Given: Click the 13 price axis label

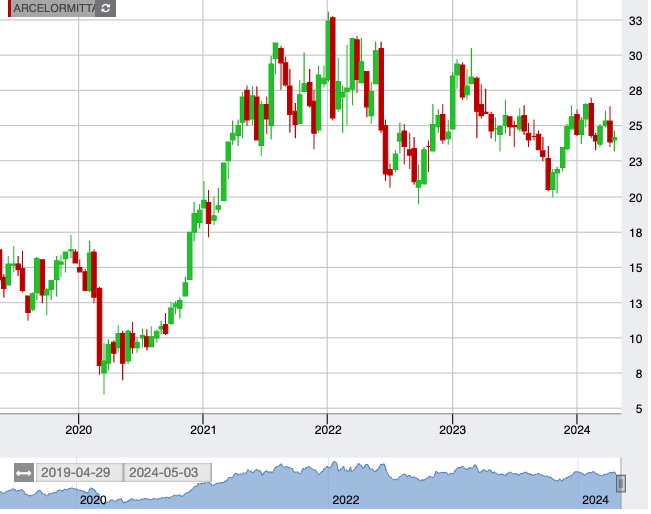Looking at the screenshot, I should 636,304.
